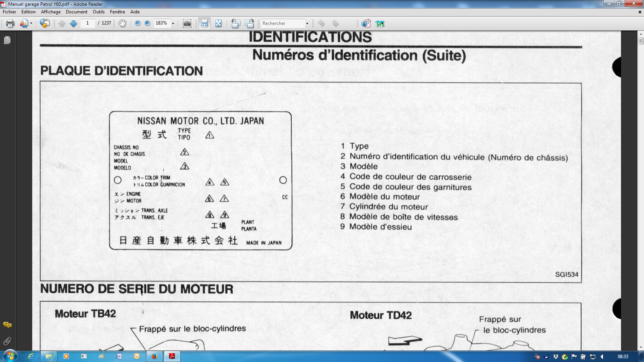Open Firefox from the Windows taskbar
Viewport: 644px width, 362px height.
pos(154,356)
